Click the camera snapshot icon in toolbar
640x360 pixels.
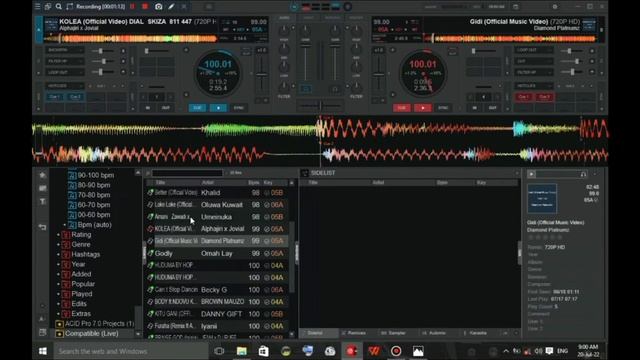point(159,7)
